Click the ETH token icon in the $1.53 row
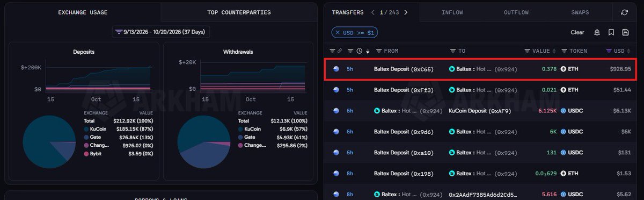Screen dimensions: 644x200 tap(563, 174)
